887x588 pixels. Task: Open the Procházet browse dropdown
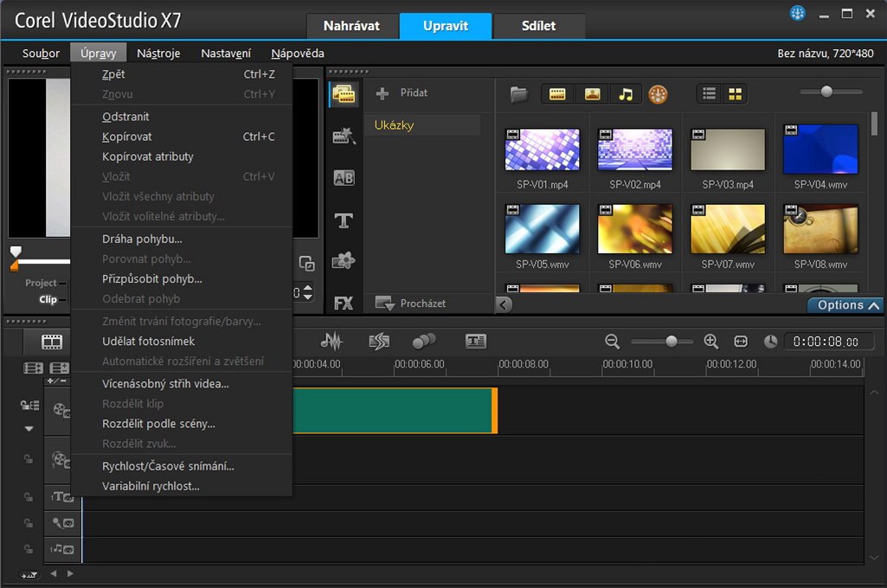pyautogui.click(x=411, y=304)
